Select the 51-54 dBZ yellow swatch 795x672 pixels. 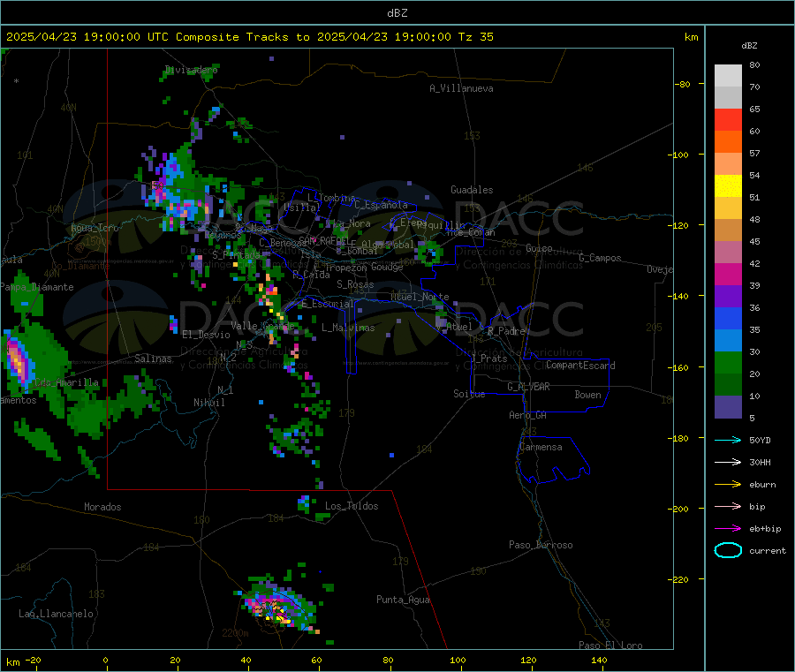tap(728, 186)
